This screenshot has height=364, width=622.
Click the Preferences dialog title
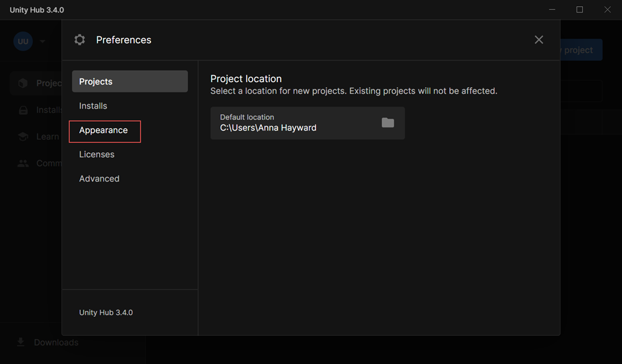point(124,40)
